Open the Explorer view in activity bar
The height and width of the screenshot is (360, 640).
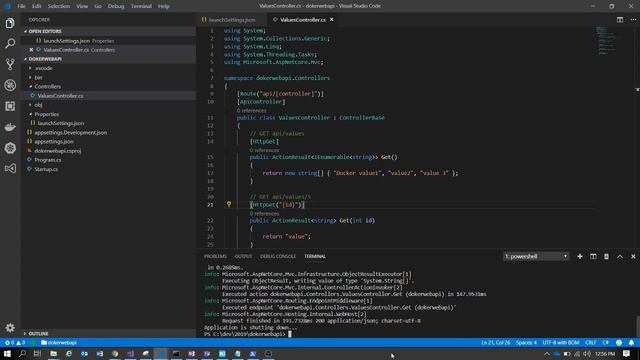10,23
